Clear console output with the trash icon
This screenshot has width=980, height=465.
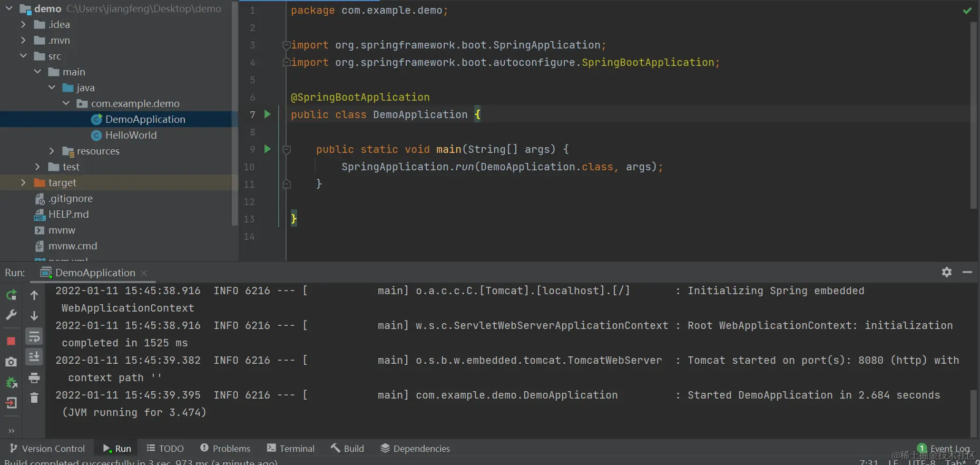(x=34, y=398)
